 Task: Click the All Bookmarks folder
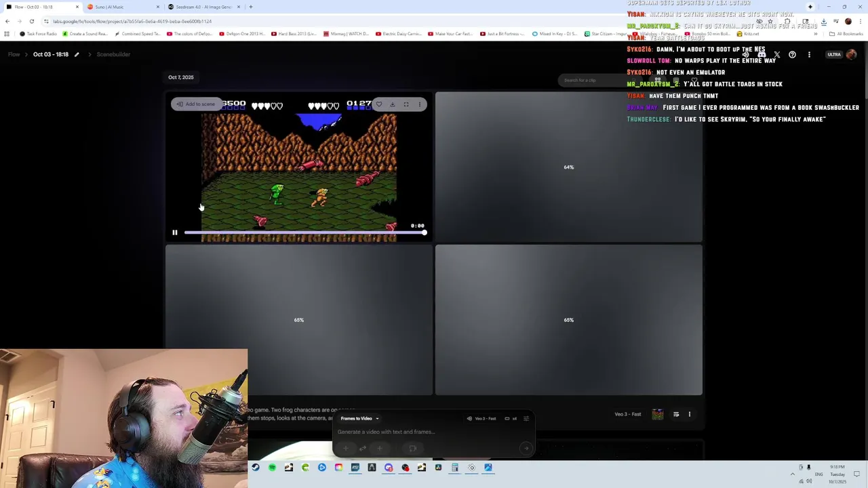click(846, 34)
